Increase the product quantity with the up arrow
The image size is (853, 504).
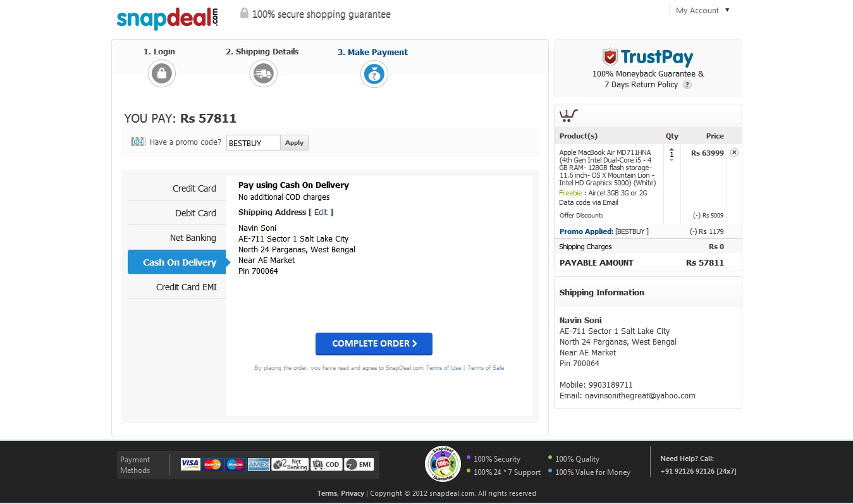coord(672,148)
